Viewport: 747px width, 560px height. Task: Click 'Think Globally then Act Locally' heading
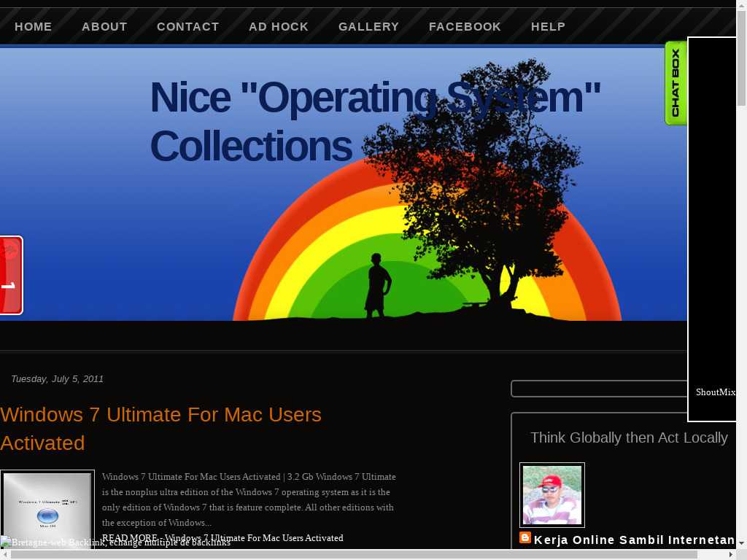tap(629, 437)
